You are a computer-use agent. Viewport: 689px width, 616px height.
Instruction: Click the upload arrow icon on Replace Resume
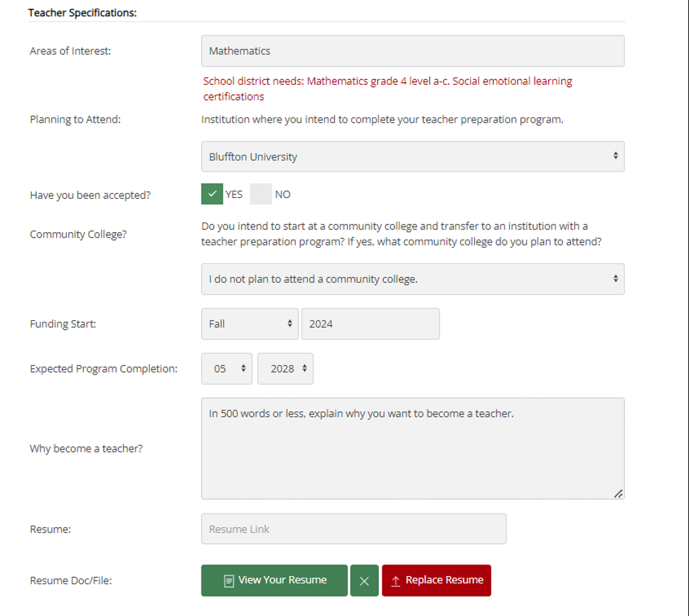396,581
